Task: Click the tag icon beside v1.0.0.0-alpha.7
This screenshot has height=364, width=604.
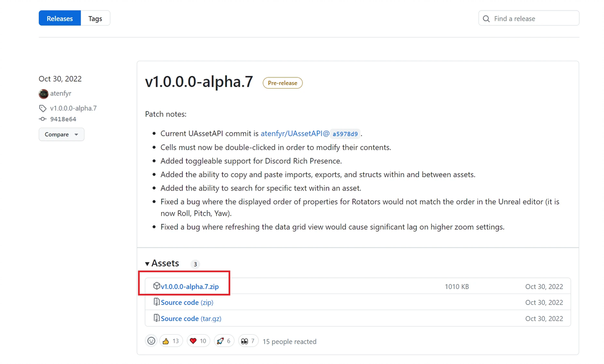Action: click(43, 108)
